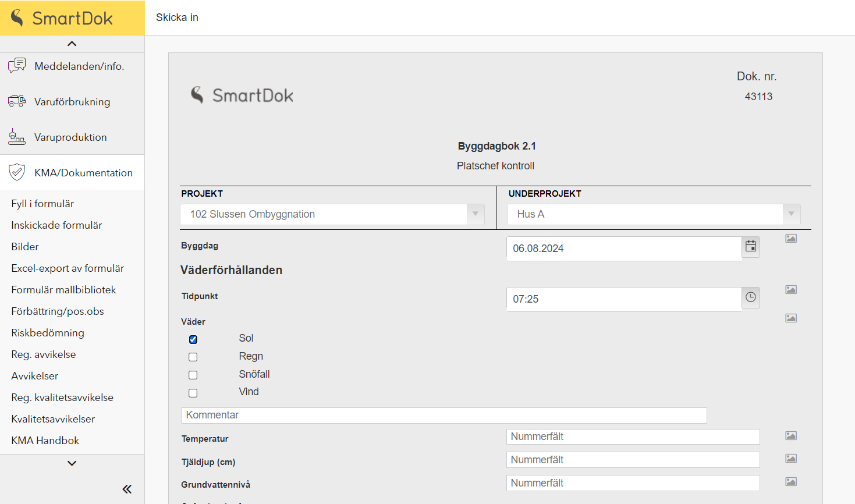The width and height of the screenshot is (855, 504).
Task: Click the Byggdagbok 2.1 title
Action: [496, 146]
